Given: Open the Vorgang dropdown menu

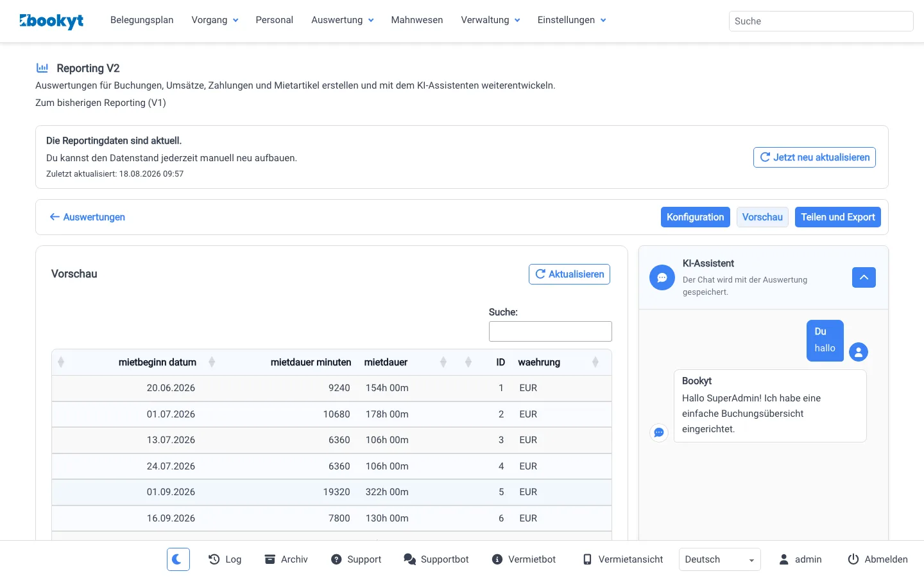Looking at the screenshot, I should click(x=215, y=20).
